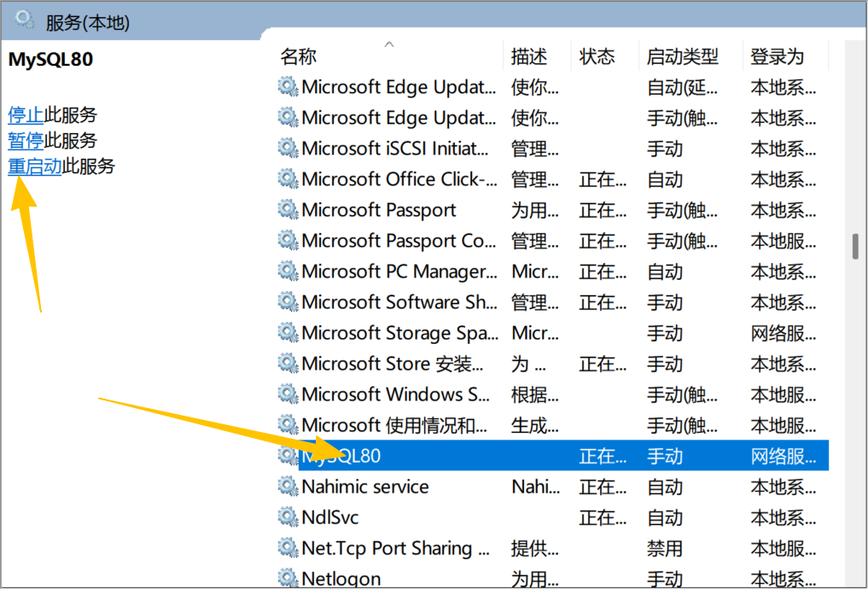Click 本地服... login cell of Net.Tcp Port Sharing
The width and height of the screenshot is (868, 589).
(783, 548)
